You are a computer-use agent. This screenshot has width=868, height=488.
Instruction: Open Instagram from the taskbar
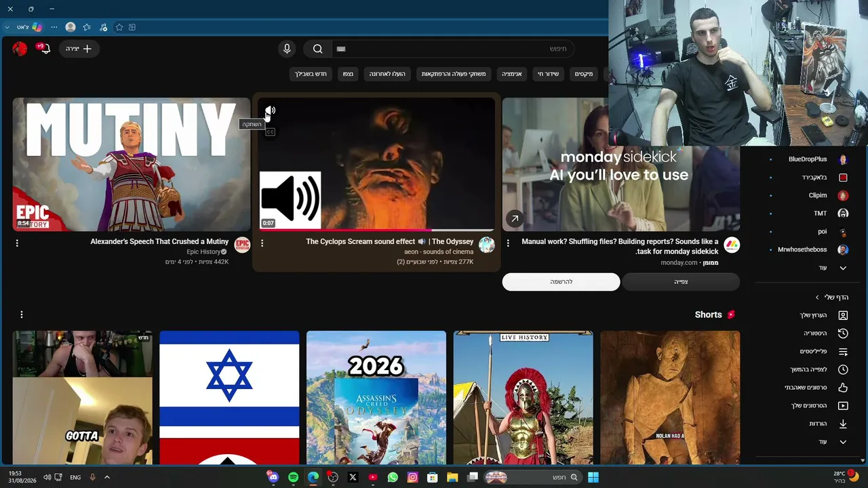(x=412, y=477)
